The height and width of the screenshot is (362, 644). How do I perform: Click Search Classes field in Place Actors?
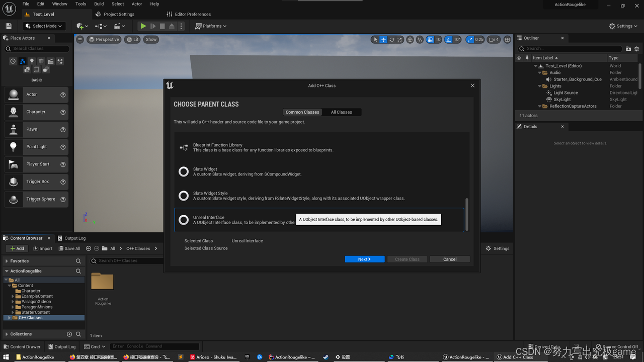point(37,49)
